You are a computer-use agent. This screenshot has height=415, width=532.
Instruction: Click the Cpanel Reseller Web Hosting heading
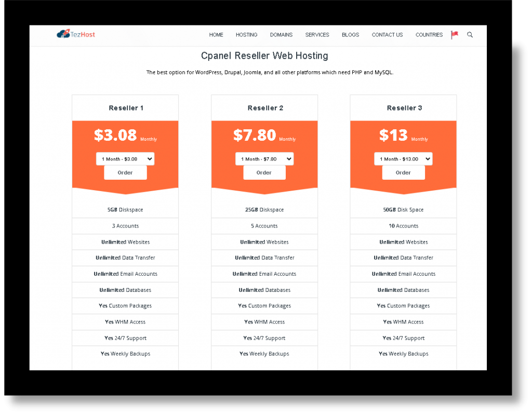point(264,56)
